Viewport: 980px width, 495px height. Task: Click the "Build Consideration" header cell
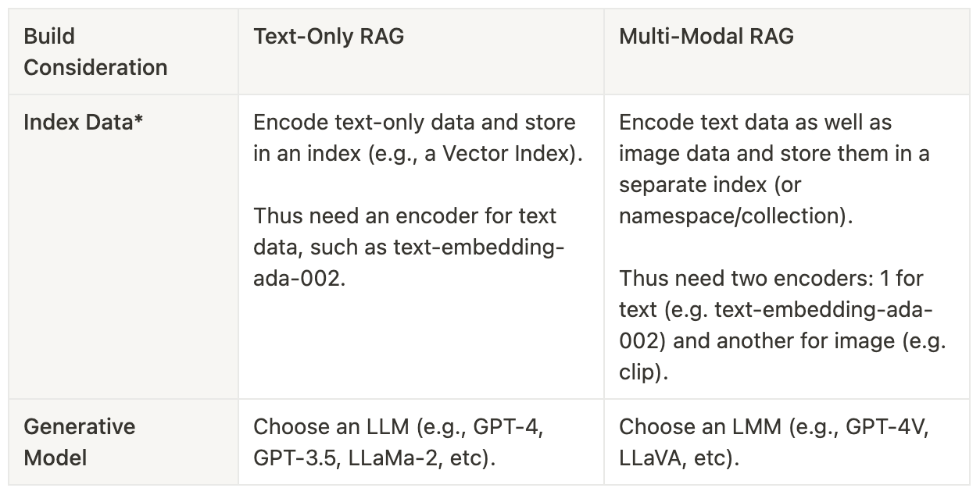coord(95,52)
